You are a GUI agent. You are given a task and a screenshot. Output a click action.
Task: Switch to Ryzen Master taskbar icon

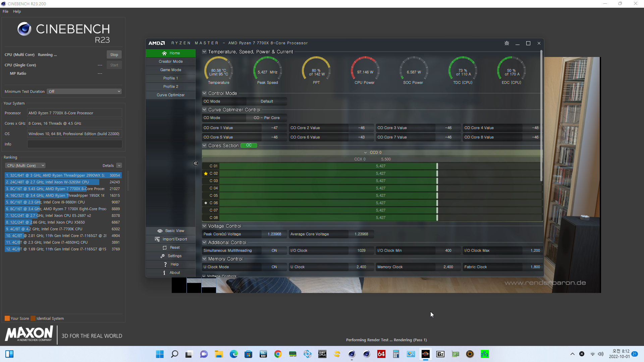point(426,354)
